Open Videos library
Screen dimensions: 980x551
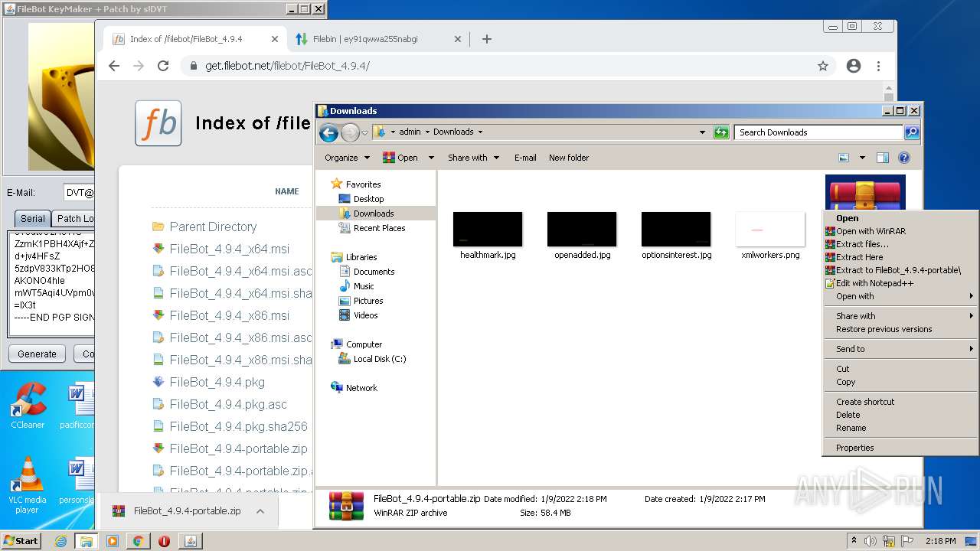tap(365, 315)
